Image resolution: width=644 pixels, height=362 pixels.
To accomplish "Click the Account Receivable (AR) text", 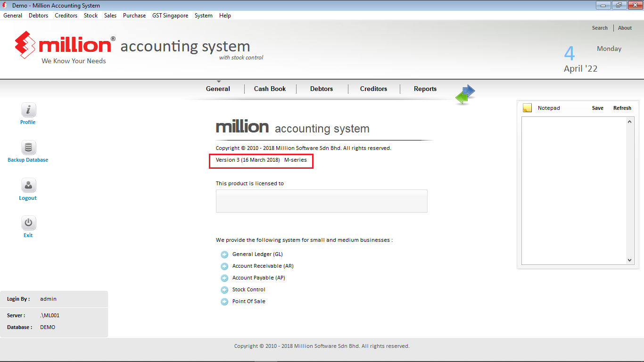I will 263,266.
